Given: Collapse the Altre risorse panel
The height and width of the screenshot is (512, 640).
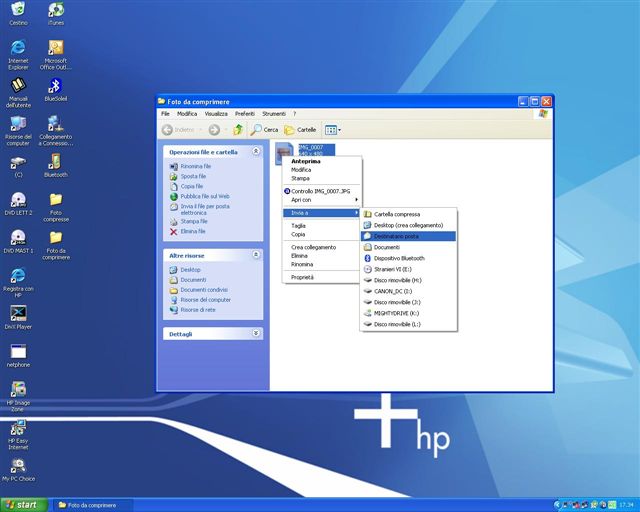Looking at the screenshot, I should [256, 255].
